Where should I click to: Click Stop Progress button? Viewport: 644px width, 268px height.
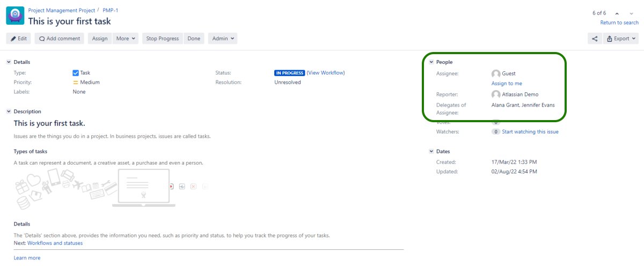pyautogui.click(x=163, y=39)
